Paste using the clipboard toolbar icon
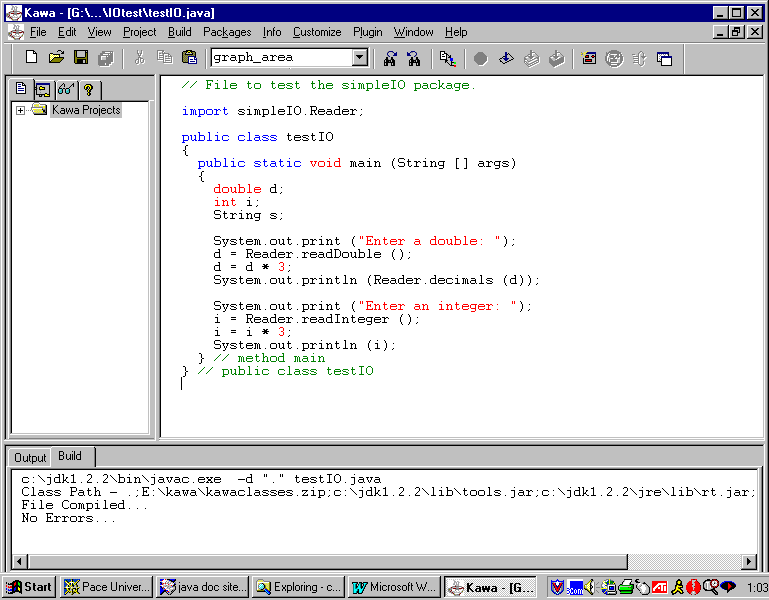This screenshot has width=769, height=600. click(x=189, y=57)
